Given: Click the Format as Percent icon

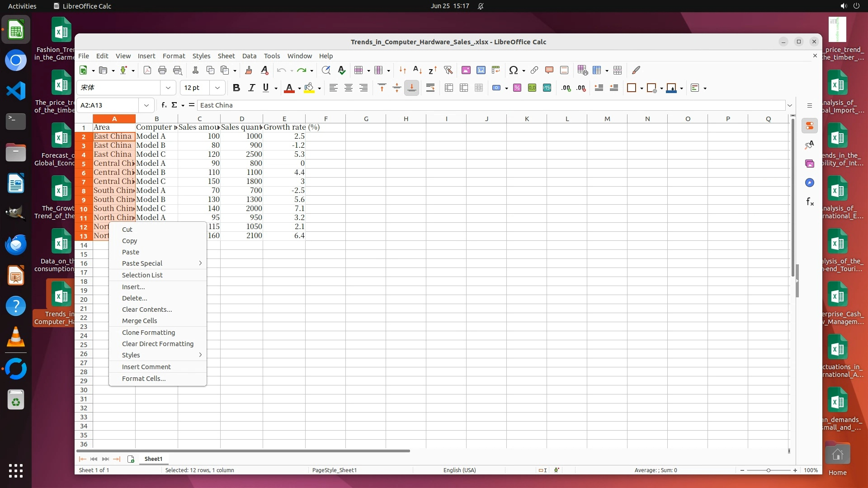Looking at the screenshot, I should (517, 88).
